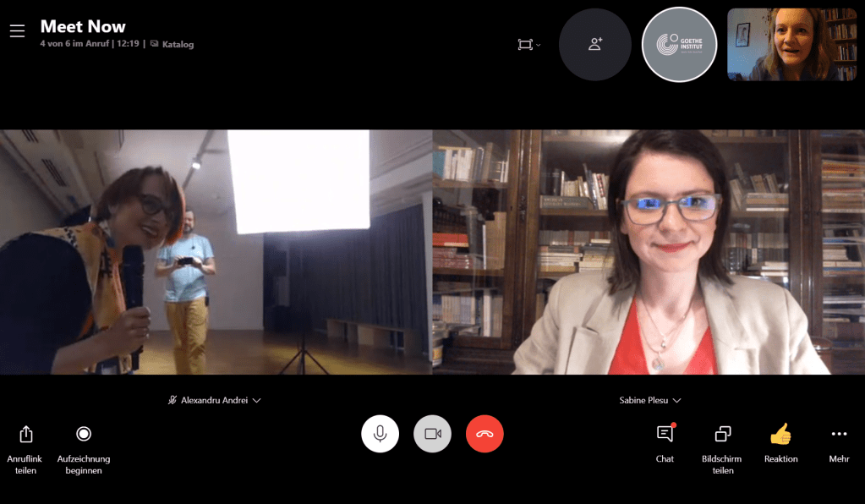The height and width of the screenshot is (504, 865).
Task: Open the Katalog link in header
Action: (172, 45)
